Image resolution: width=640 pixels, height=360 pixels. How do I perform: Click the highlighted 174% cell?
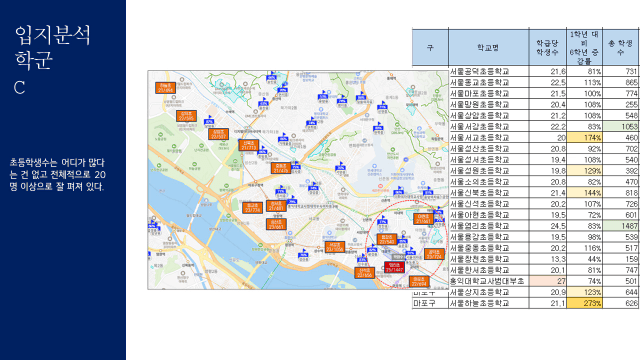pos(584,138)
